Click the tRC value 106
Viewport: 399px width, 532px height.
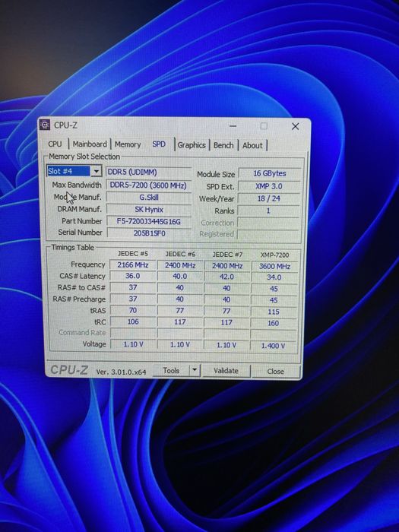(133, 321)
